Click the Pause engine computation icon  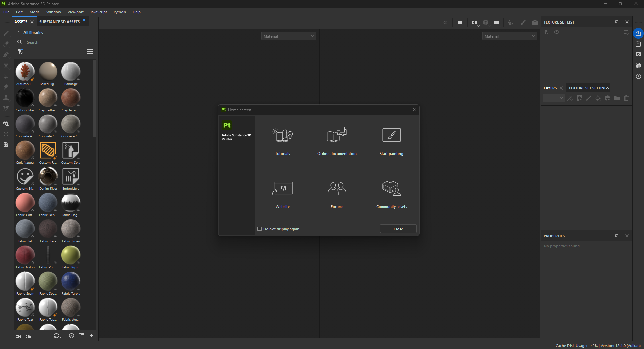click(460, 23)
